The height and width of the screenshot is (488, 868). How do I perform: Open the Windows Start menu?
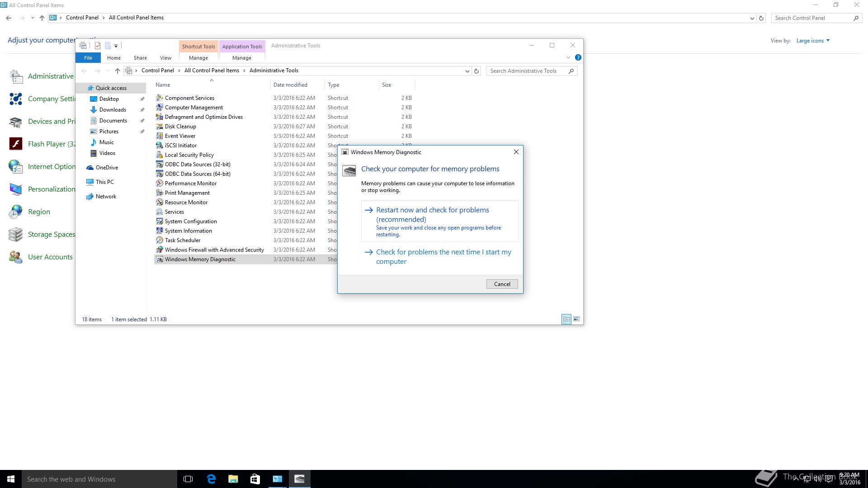tap(11, 479)
